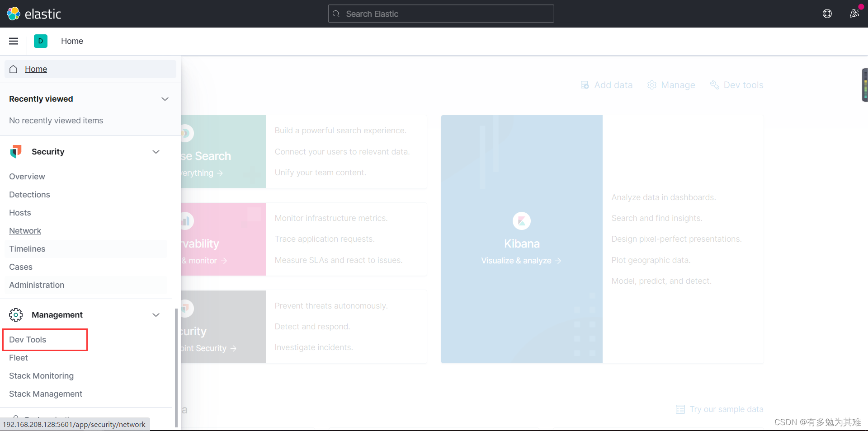This screenshot has height=431, width=868.
Task: Click the Management section heading
Action: (x=57, y=315)
